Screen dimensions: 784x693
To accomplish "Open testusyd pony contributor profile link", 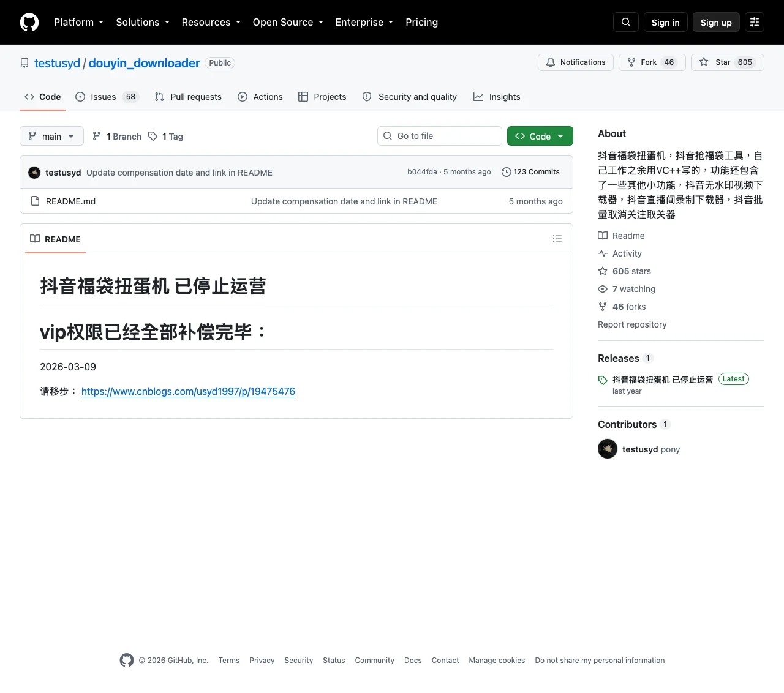I will point(651,449).
